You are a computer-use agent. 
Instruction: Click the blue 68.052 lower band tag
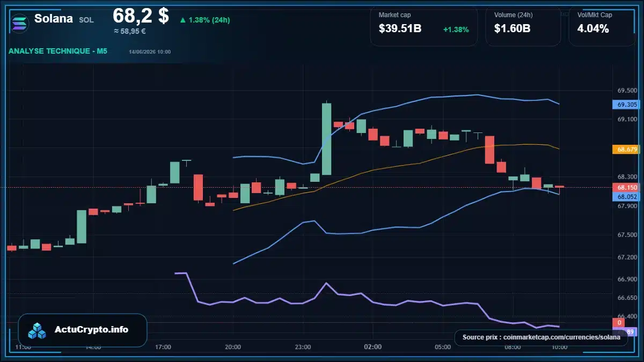(x=627, y=197)
